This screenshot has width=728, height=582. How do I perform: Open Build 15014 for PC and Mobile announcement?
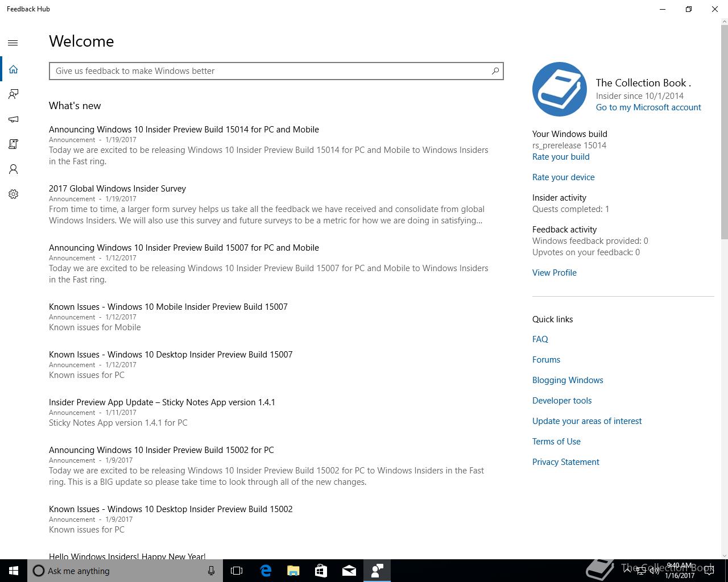coord(184,130)
